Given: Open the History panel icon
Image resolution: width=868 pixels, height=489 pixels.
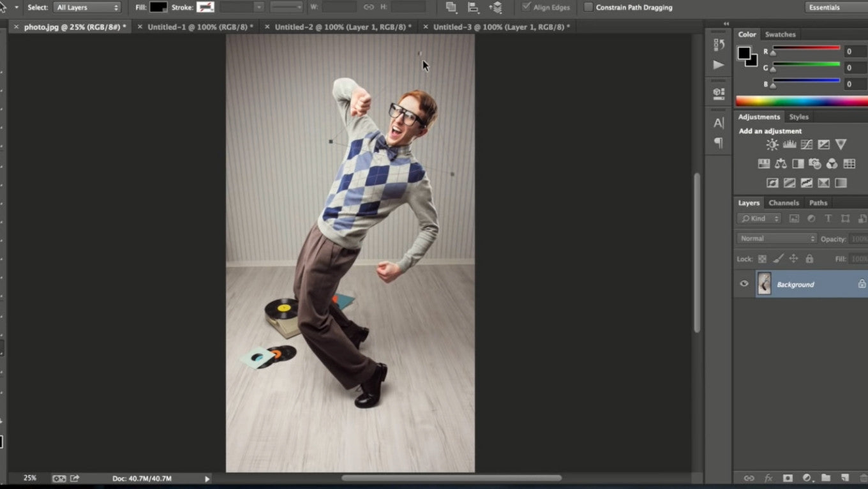Looking at the screenshot, I should click(x=719, y=45).
